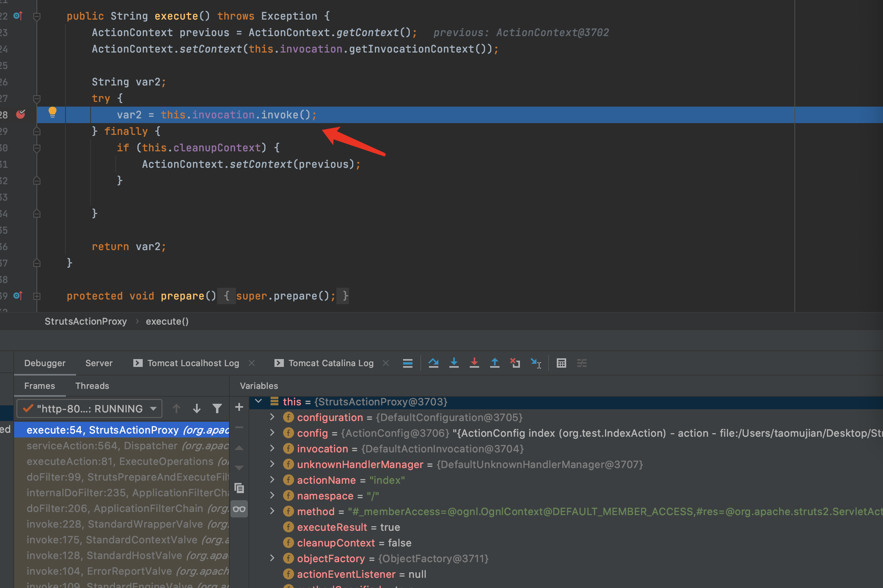
Task: Click the getContext() call in the editor
Action: 373,33
